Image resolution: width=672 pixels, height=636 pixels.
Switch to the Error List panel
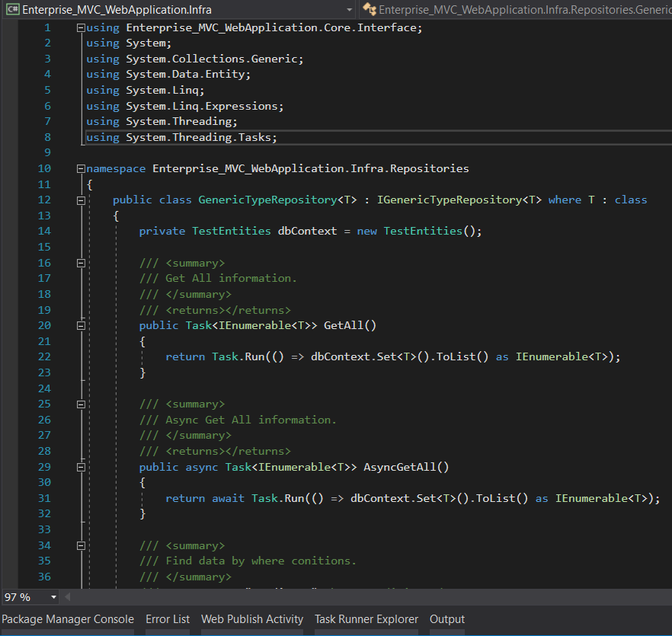(x=168, y=619)
